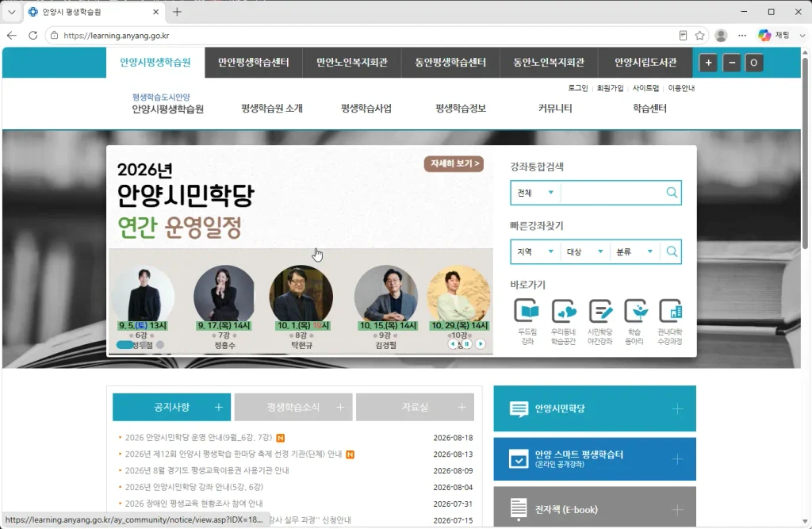Click the 강좌통합검색 text input field

click(x=612, y=193)
